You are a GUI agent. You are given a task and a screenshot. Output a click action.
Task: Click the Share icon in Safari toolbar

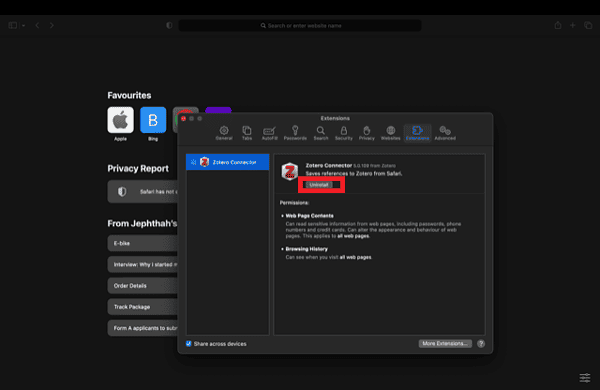click(558, 25)
